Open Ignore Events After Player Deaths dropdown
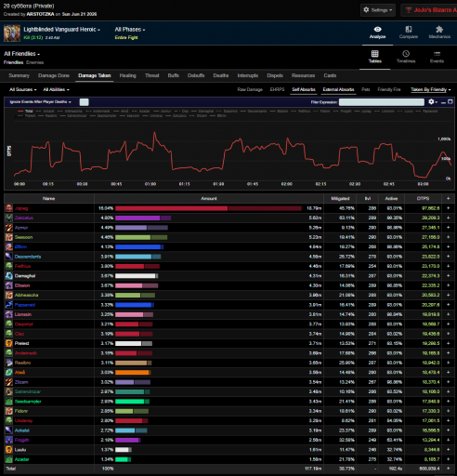Screen dimensions: 457x476 click(x=40, y=102)
